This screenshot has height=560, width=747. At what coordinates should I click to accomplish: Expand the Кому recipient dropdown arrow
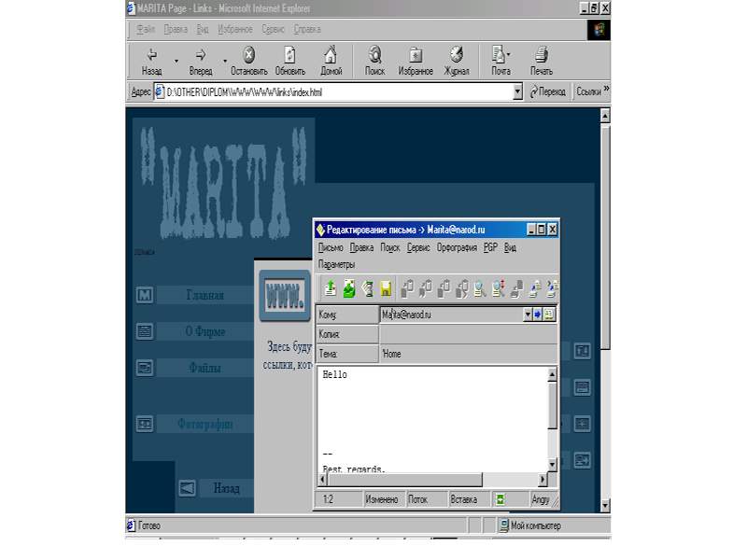click(527, 315)
